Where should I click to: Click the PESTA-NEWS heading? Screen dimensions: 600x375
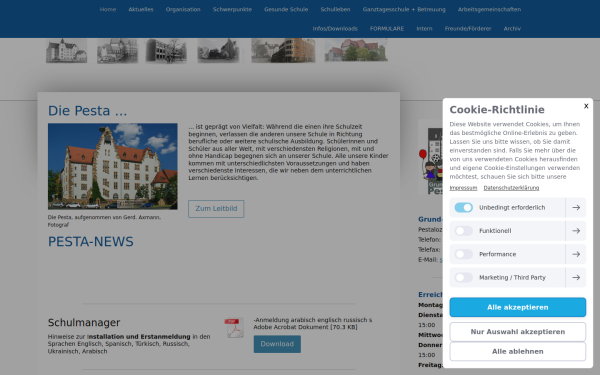click(x=91, y=242)
